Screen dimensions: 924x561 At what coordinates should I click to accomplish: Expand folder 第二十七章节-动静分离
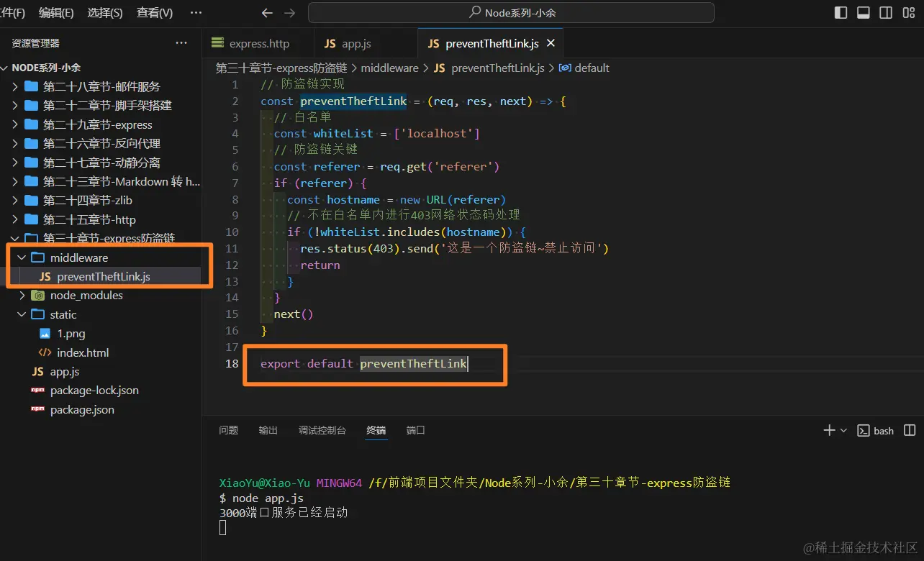[x=101, y=163]
